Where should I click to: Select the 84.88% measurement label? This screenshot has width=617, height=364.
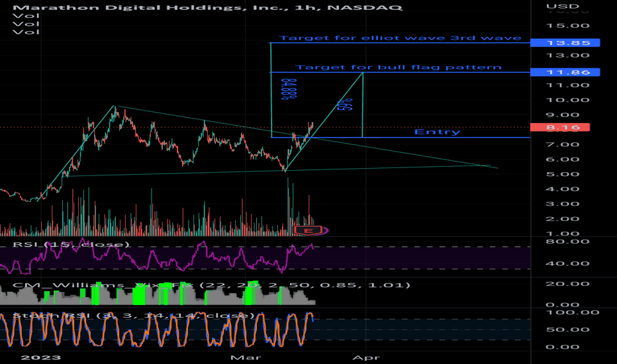click(x=289, y=89)
